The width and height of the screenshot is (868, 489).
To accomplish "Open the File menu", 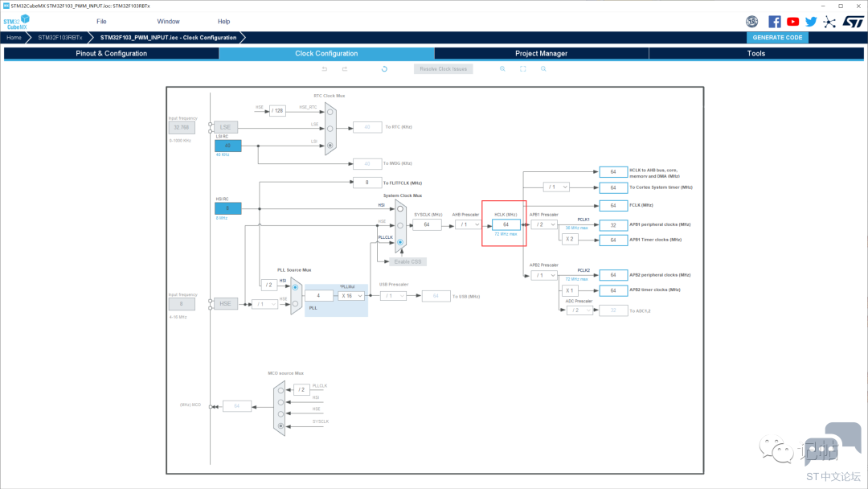I will [101, 22].
